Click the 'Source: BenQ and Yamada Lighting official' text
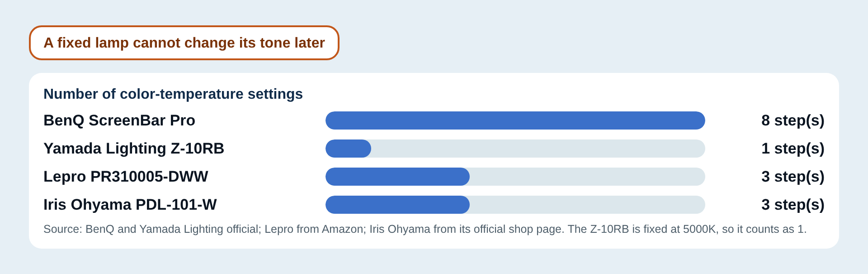Viewport: 868px width, 274px height. 152,229
